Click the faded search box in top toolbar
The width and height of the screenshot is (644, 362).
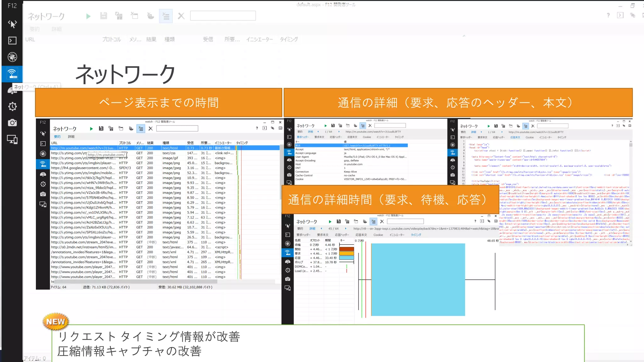click(223, 16)
